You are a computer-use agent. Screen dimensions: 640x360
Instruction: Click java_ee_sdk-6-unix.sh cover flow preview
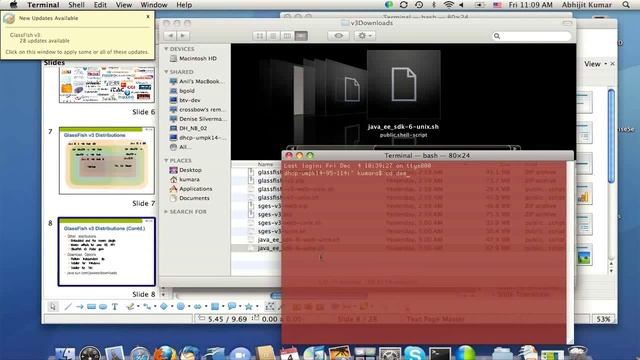[x=403, y=84]
